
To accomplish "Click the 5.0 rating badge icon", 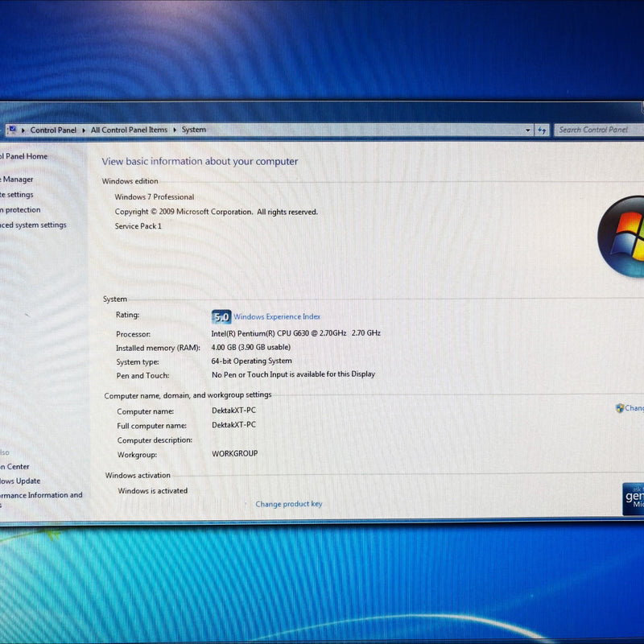I will 221,316.
